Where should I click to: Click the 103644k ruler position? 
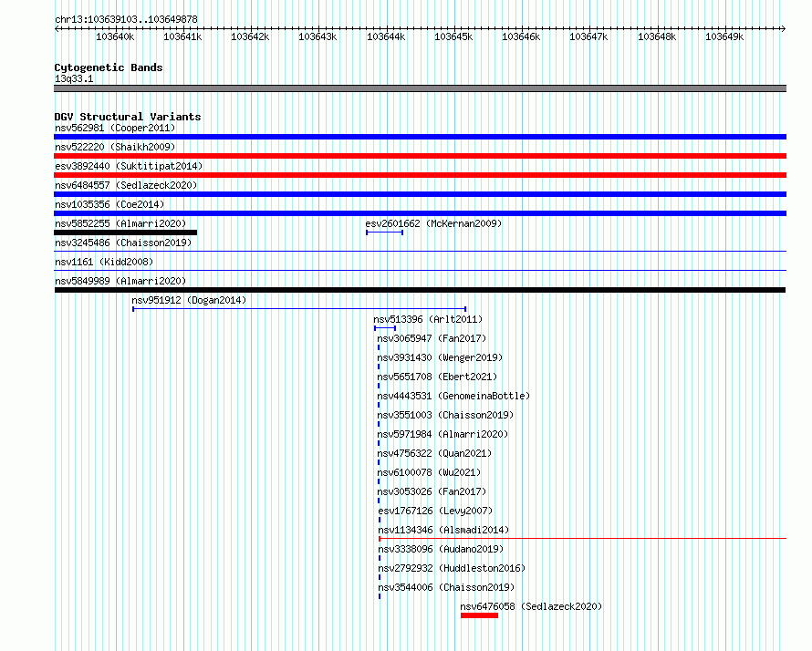(x=386, y=36)
